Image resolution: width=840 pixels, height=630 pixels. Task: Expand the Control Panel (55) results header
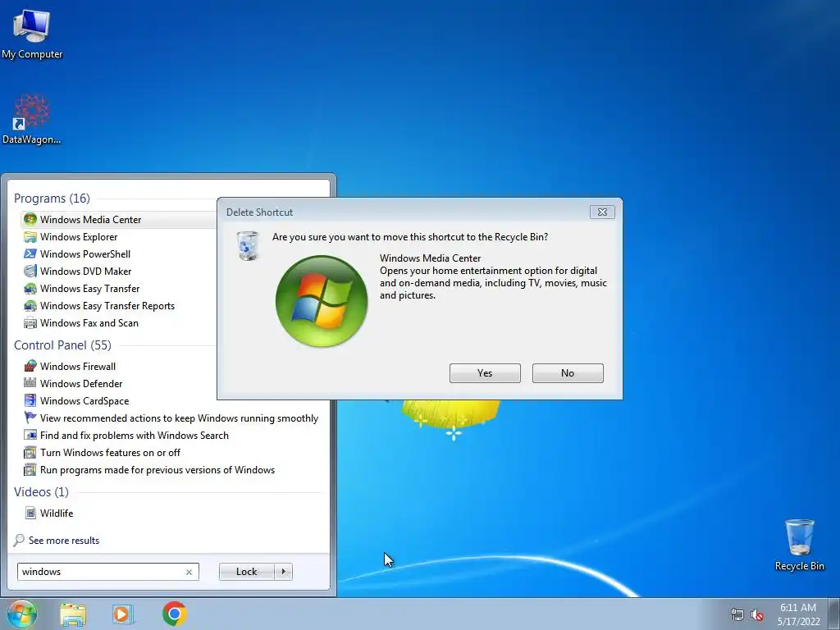[x=62, y=345]
